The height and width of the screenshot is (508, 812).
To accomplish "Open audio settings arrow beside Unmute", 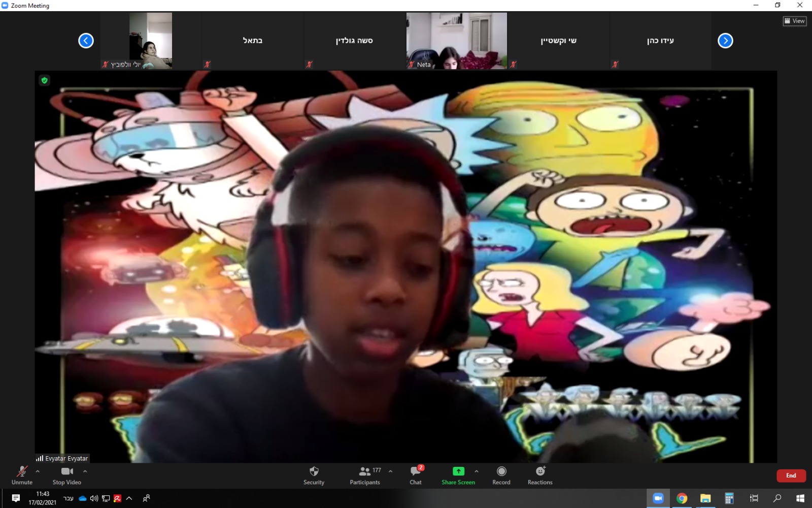I will (x=38, y=471).
